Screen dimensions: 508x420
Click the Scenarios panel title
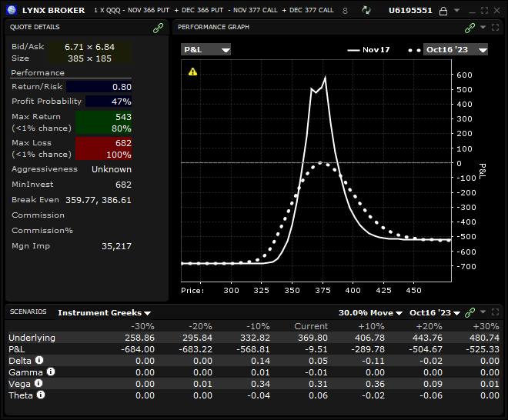[x=28, y=312]
